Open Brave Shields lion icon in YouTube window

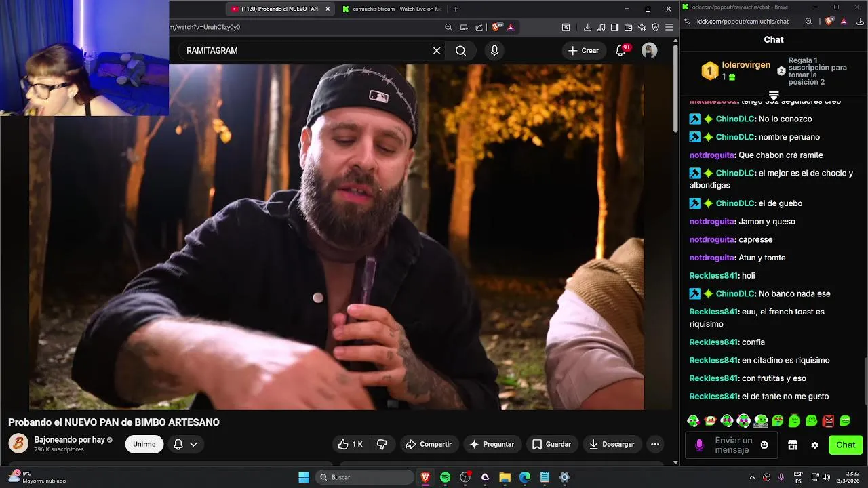click(x=496, y=27)
